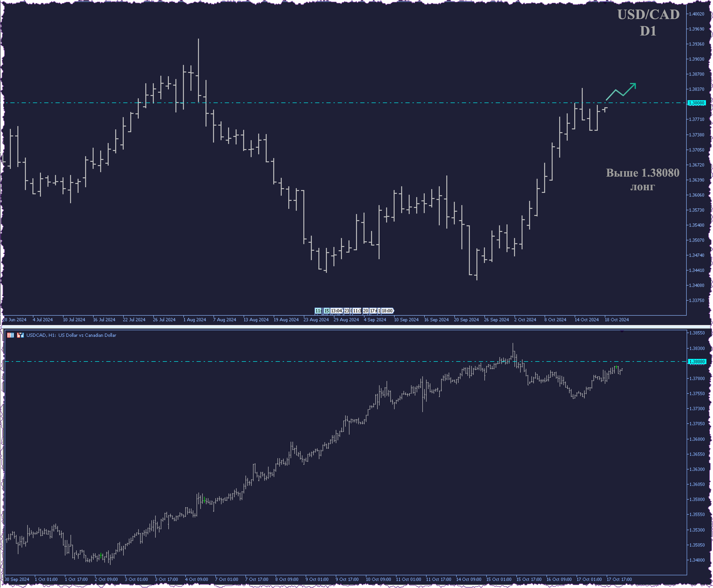Click the 1.40020 level on D1 price scale
This screenshot has height=588, width=713.
[x=697, y=14]
